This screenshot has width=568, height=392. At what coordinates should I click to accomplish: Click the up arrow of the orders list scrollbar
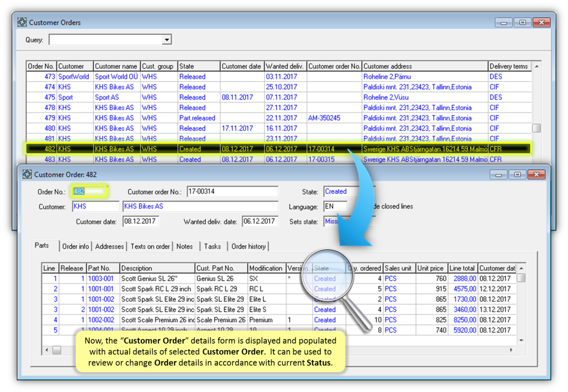click(x=537, y=66)
